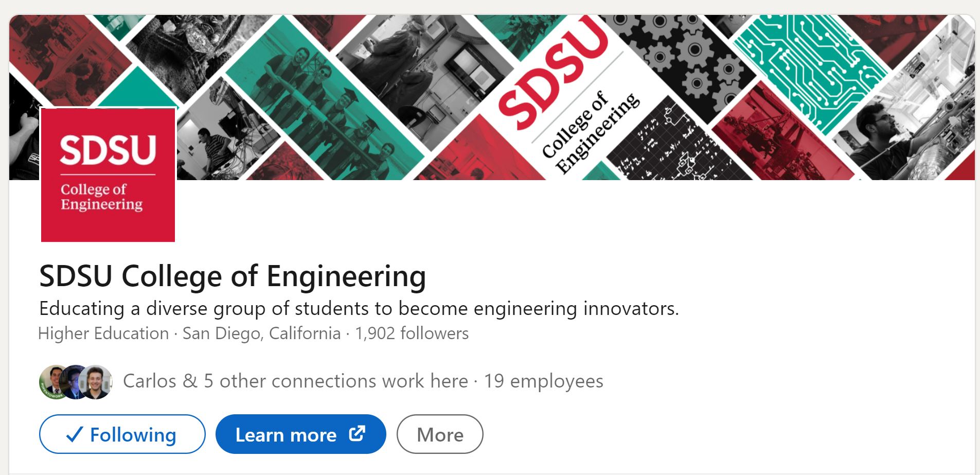This screenshot has width=980, height=475.
Task: Click the middle connection avatar photo
Action: click(74, 381)
